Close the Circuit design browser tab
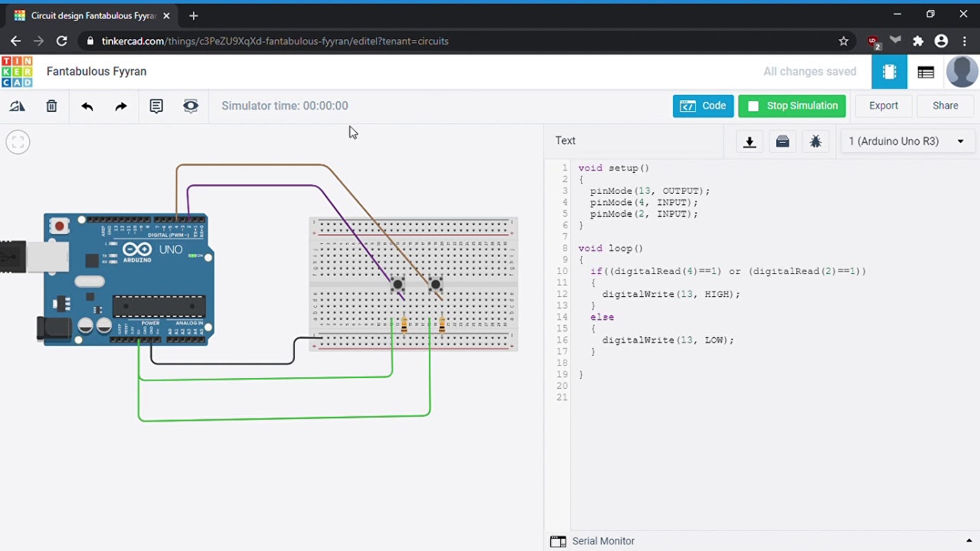 [166, 16]
